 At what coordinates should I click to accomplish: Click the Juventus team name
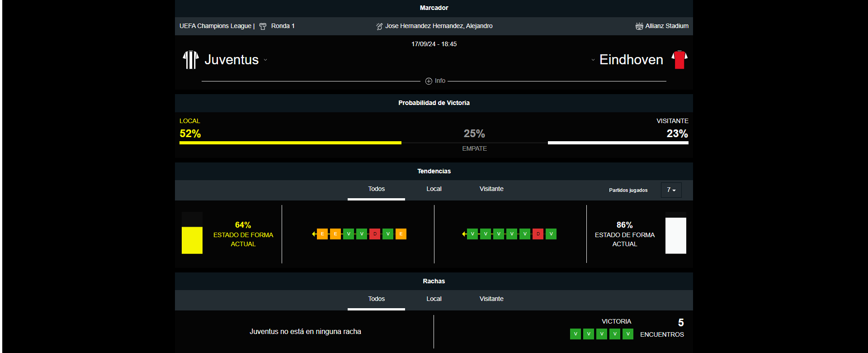coord(231,60)
